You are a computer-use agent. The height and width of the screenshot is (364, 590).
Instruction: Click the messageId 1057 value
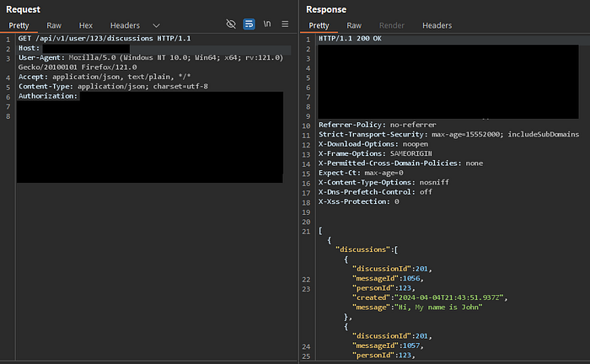[411, 345]
